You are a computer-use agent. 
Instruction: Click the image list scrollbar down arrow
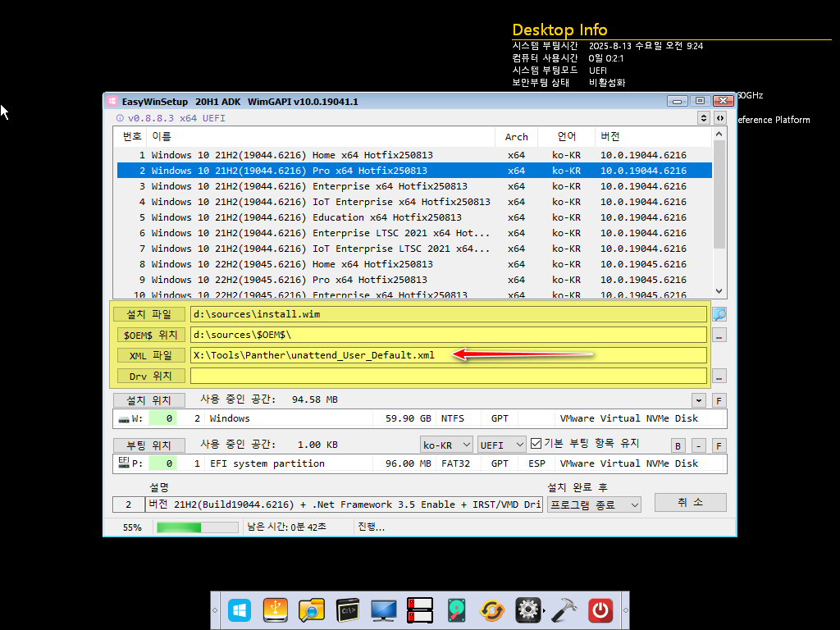[719, 291]
